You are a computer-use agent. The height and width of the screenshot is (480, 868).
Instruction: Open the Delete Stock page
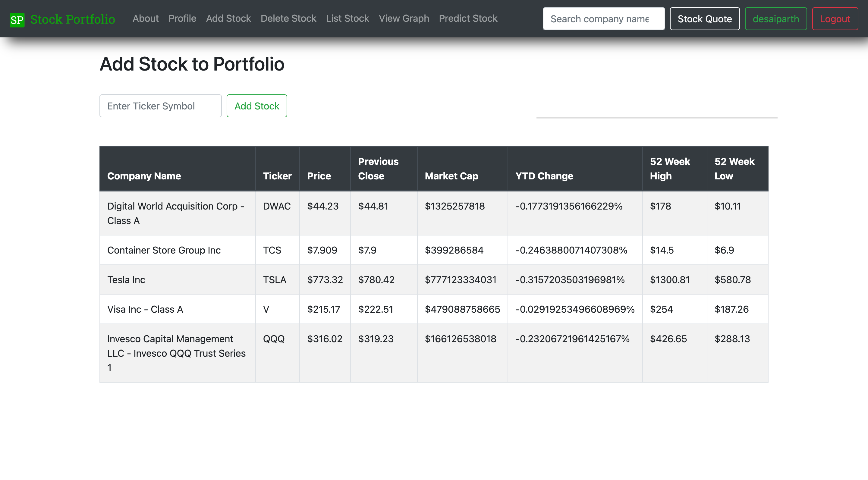288,18
